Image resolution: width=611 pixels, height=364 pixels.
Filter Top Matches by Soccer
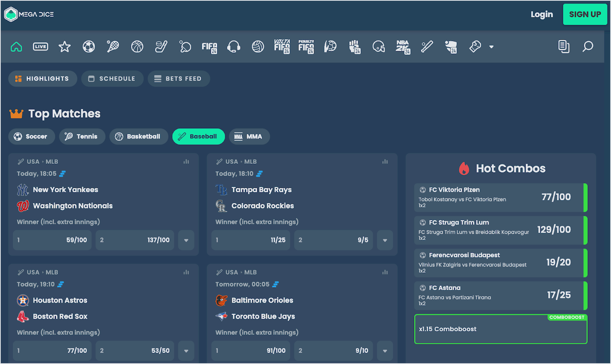pos(32,137)
